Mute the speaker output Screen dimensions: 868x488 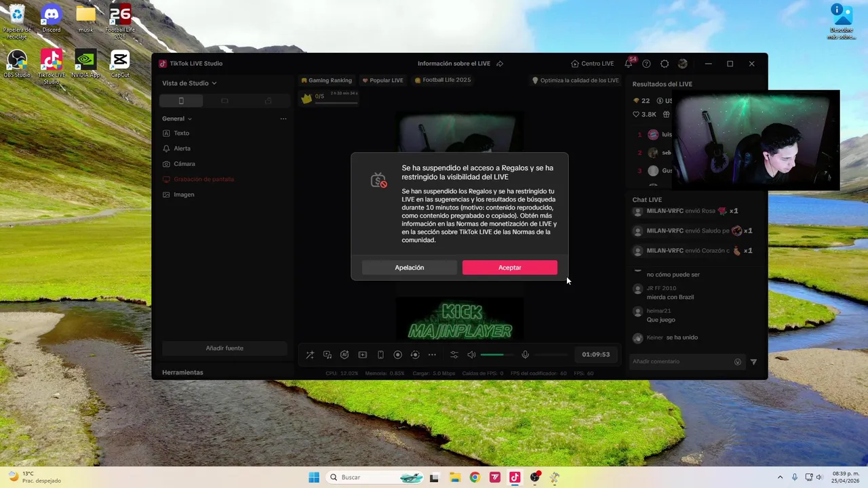pyautogui.click(x=471, y=354)
